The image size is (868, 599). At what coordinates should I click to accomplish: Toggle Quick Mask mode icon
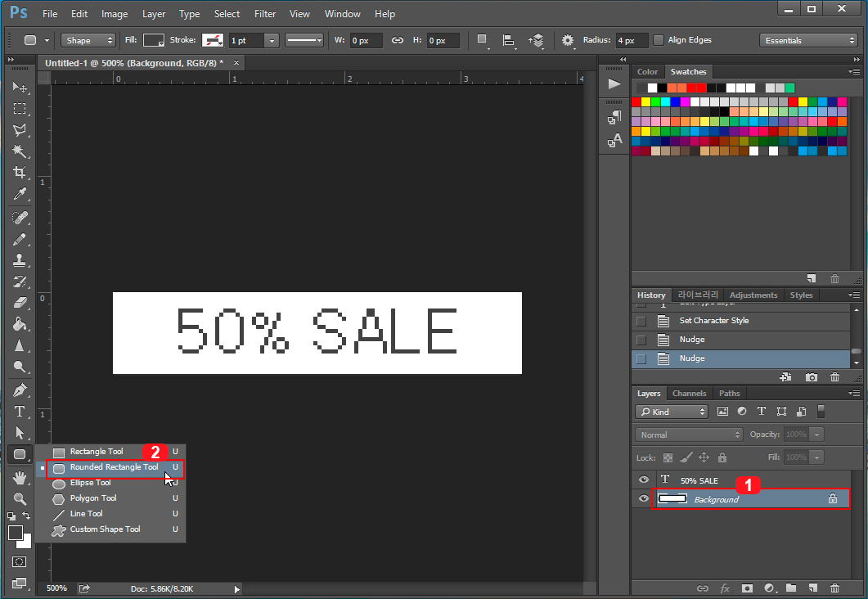pyautogui.click(x=20, y=562)
